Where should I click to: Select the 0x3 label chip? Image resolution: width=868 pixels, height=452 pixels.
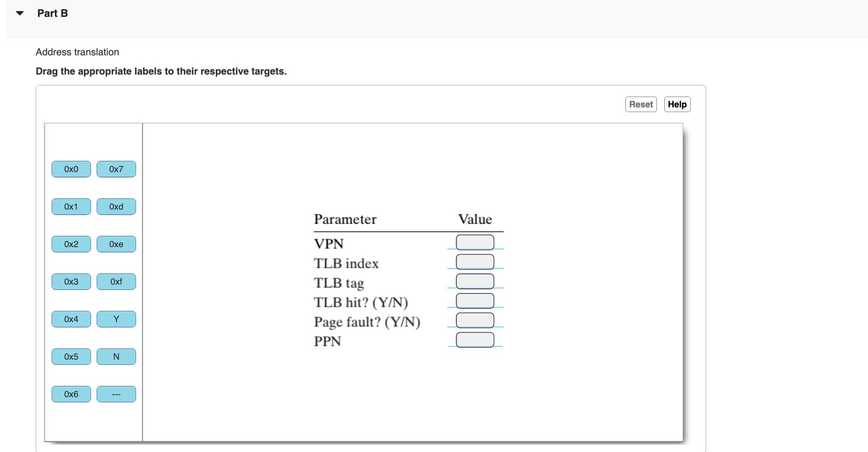71,281
